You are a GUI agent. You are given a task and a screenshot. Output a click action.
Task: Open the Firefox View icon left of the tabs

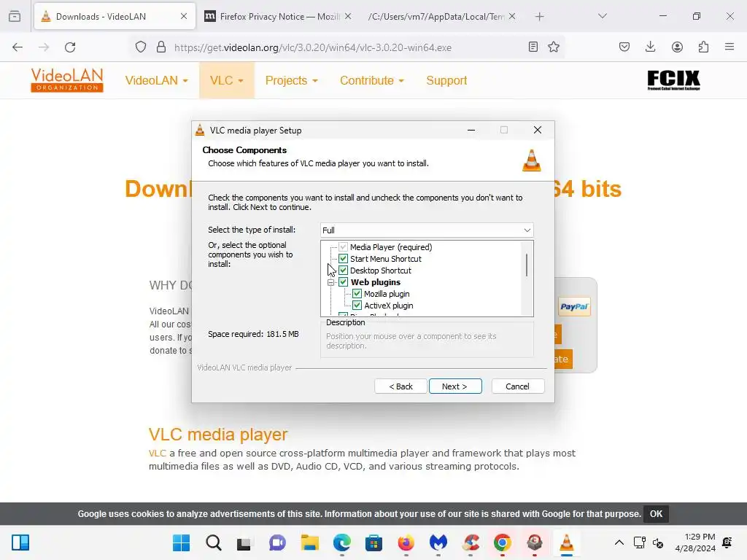pos(15,16)
